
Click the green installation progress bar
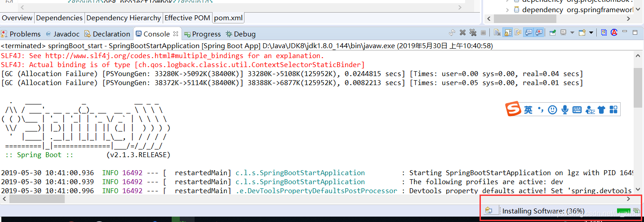[624, 211]
